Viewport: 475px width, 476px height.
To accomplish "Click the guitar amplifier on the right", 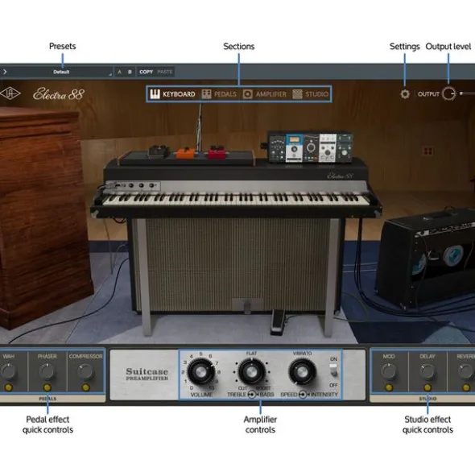I will (x=426, y=258).
